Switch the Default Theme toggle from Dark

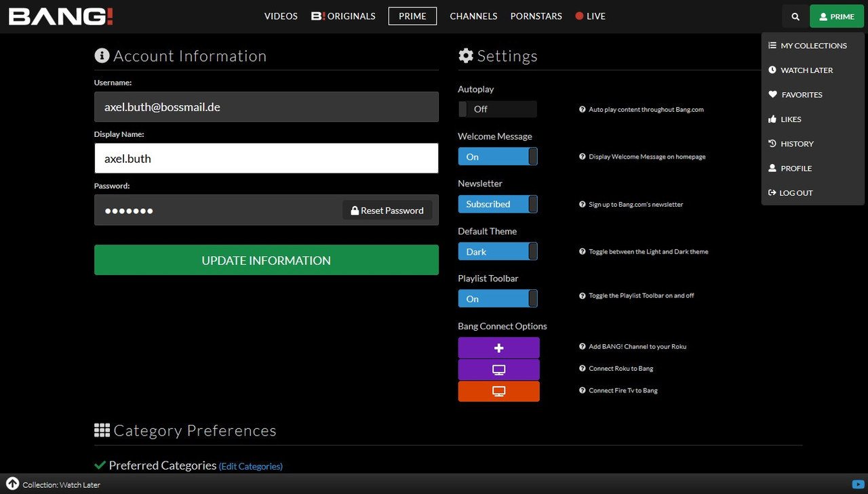click(x=498, y=251)
